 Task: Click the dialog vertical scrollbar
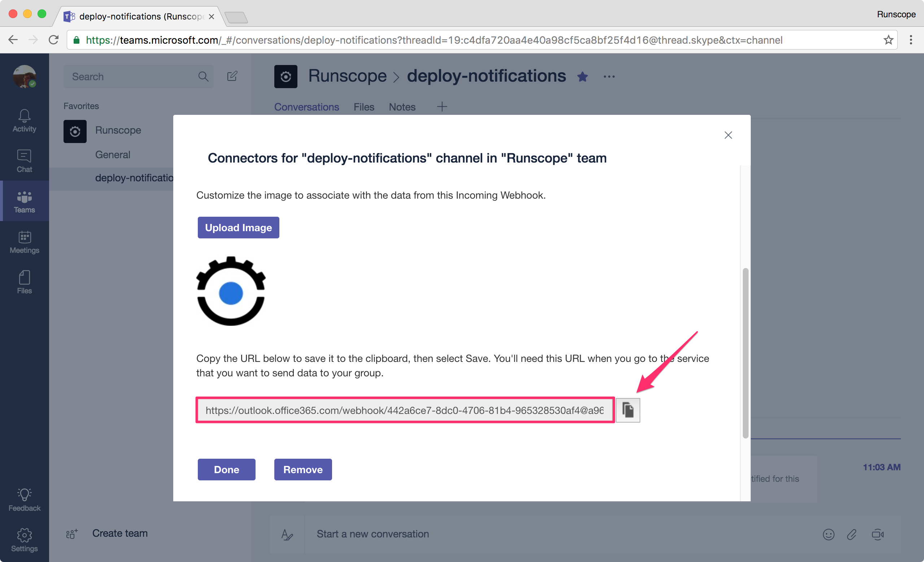pyautogui.click(x=745, y=353)
